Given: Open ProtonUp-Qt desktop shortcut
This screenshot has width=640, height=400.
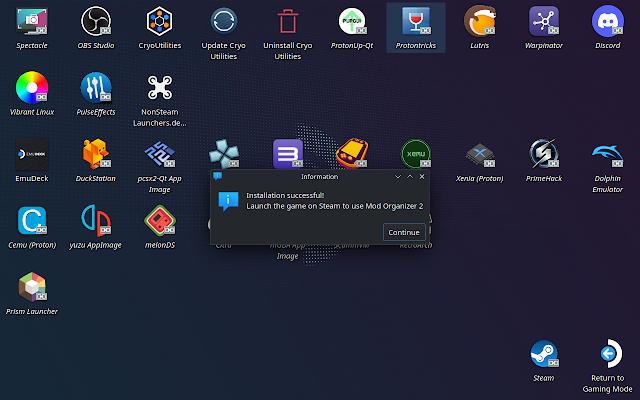Looking at the screenshot, I should coord(352,21).
